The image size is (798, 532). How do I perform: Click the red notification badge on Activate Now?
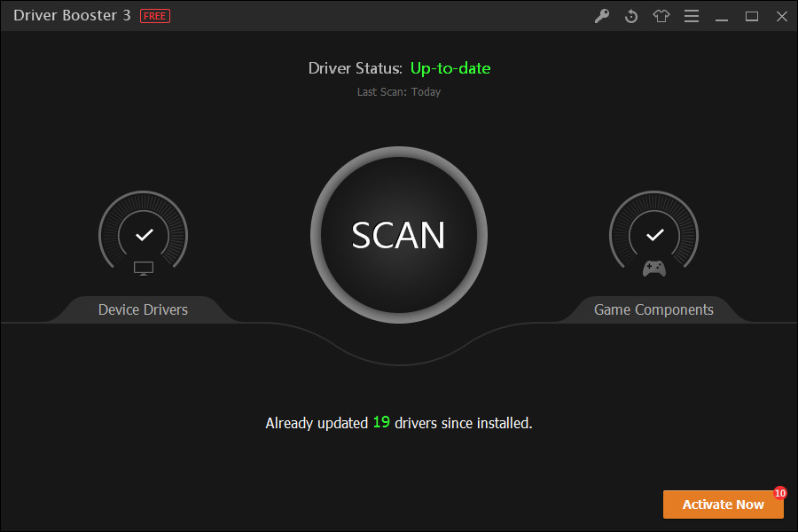[778, 492]
